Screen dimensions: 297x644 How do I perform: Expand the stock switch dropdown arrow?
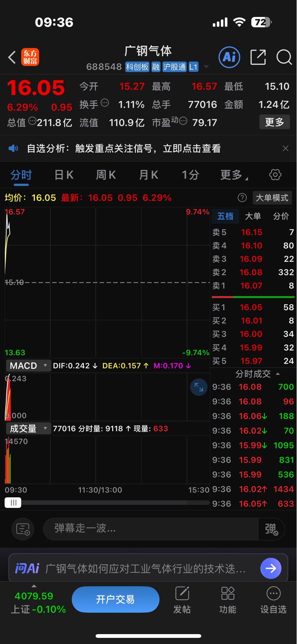click(x=206, y=67)
